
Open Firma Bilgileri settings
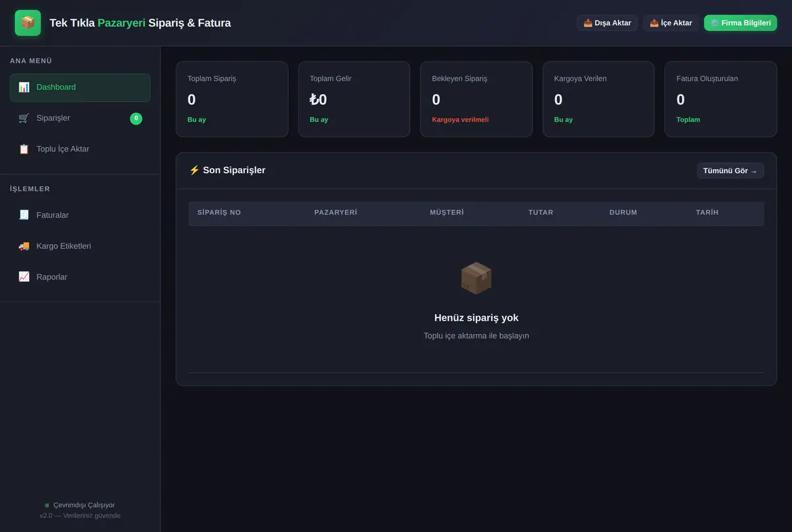point(741,23)
